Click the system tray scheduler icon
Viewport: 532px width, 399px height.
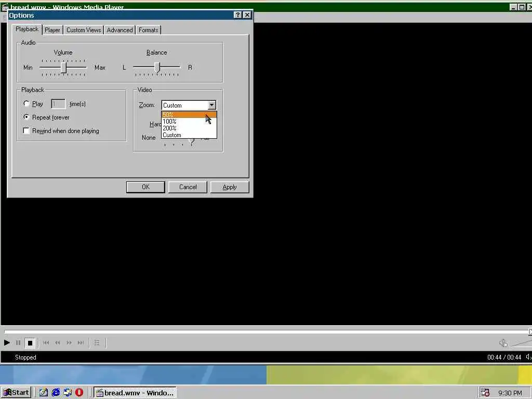click(485, 393)
